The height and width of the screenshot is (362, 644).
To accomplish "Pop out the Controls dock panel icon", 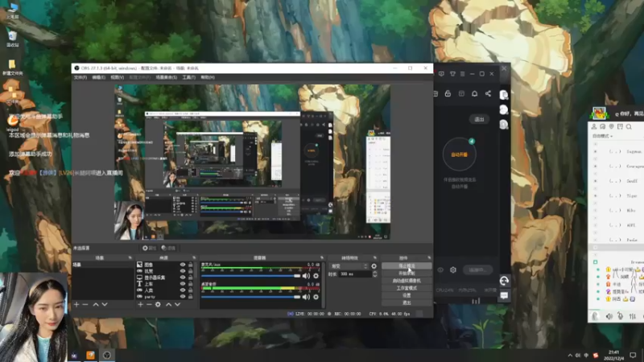I will tap(429, 257).
